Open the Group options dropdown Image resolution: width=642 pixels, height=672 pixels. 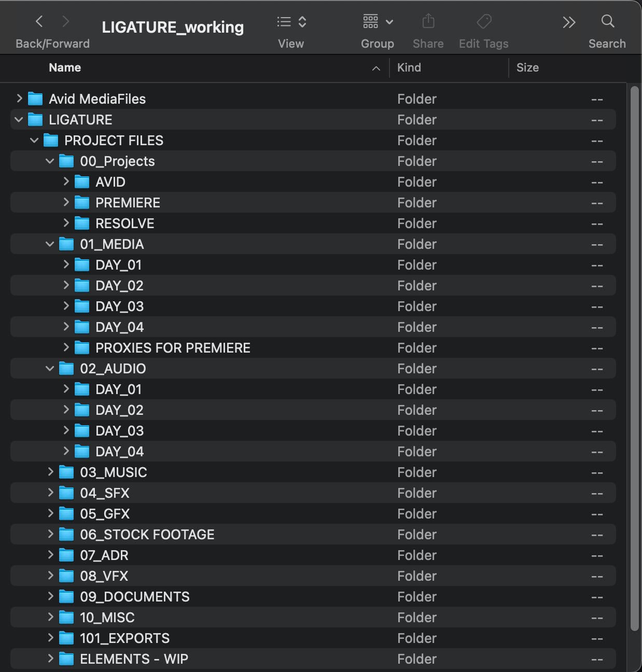point(378,22)
